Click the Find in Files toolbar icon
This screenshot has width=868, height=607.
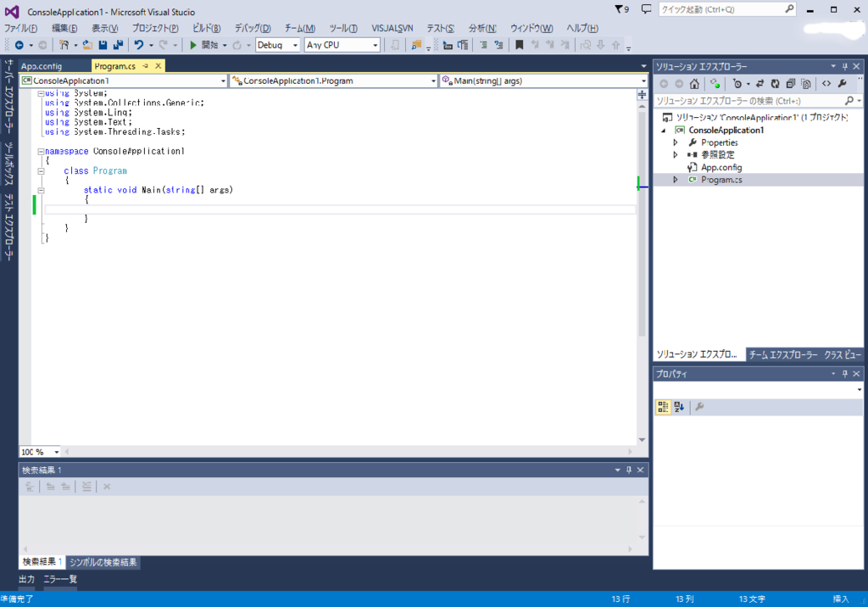pyautogui.click(x=416, y=45)
